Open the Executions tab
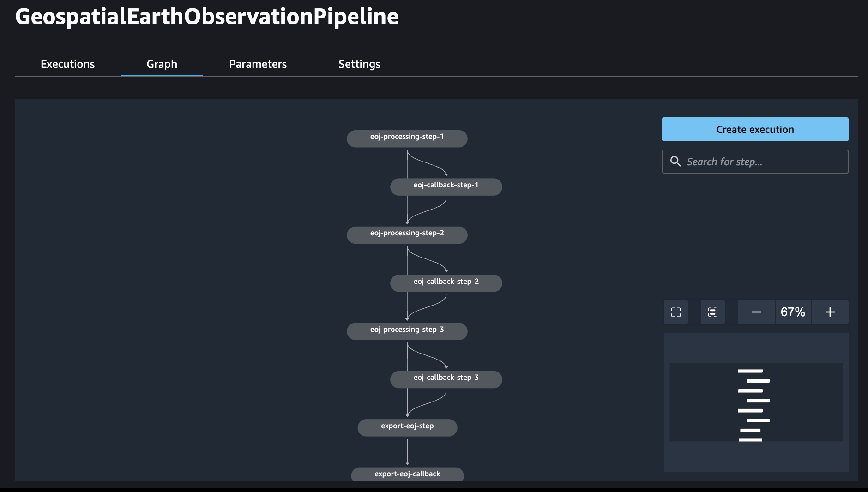The image size is (868, 492). [x=67, y=64]
